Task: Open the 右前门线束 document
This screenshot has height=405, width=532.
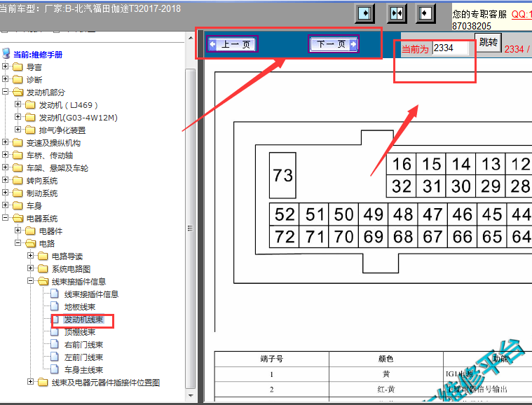Action: (x=83, y=345)
